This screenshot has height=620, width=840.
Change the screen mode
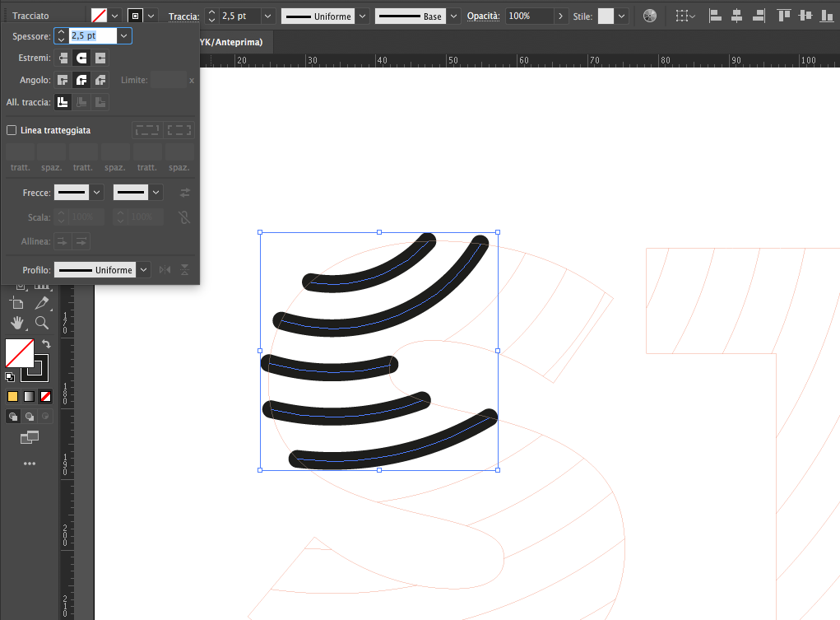(x=30, y=438)
